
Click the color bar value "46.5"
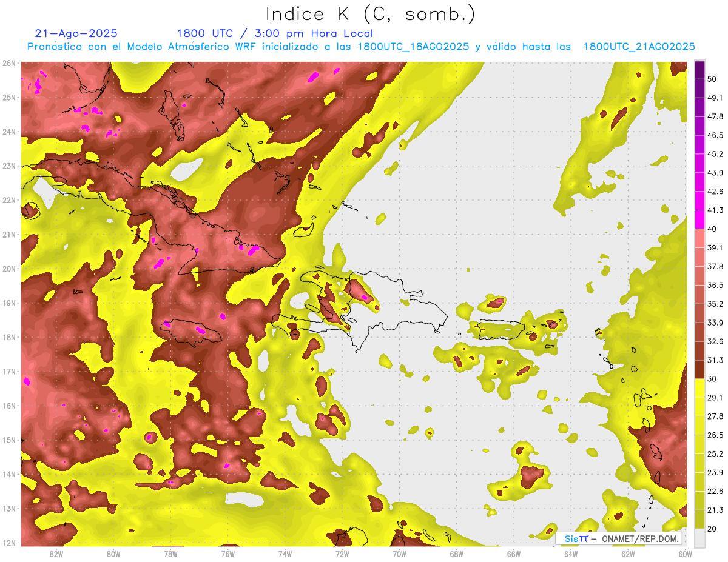716,135
